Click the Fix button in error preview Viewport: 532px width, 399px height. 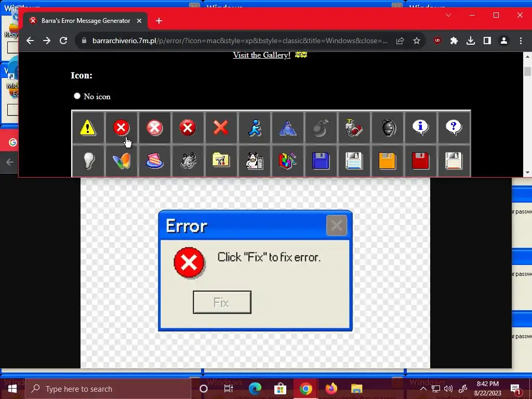click(222, 302)
